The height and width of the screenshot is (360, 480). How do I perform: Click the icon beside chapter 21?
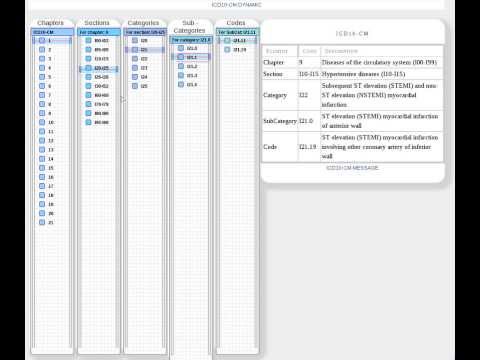tap(42, 222)
